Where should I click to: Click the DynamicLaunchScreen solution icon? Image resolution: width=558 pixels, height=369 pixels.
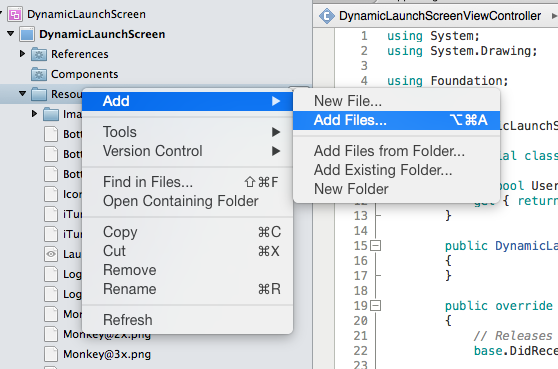tap(15, 14)
